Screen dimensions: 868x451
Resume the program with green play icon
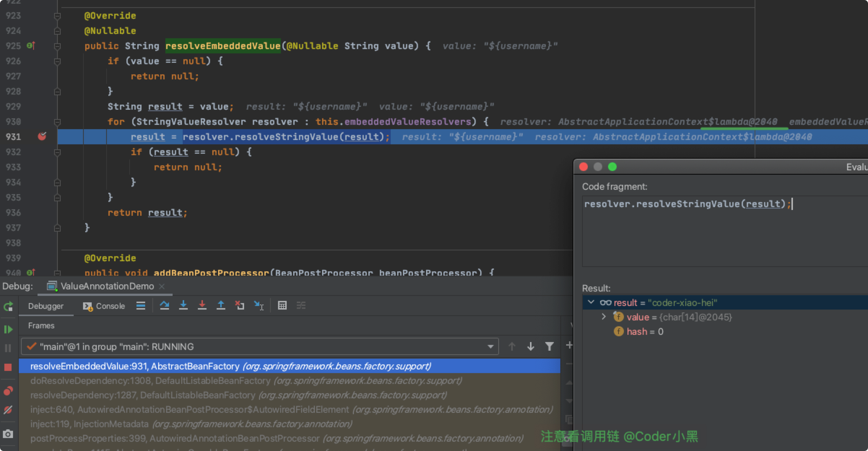pyautogui.click(x=8, y=329)
